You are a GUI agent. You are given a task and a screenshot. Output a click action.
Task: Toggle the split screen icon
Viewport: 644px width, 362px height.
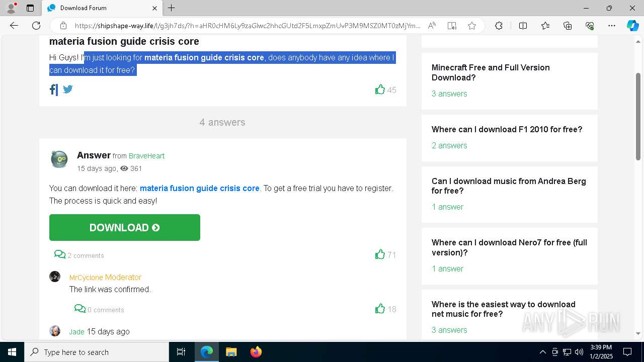[x=523, y=26]
